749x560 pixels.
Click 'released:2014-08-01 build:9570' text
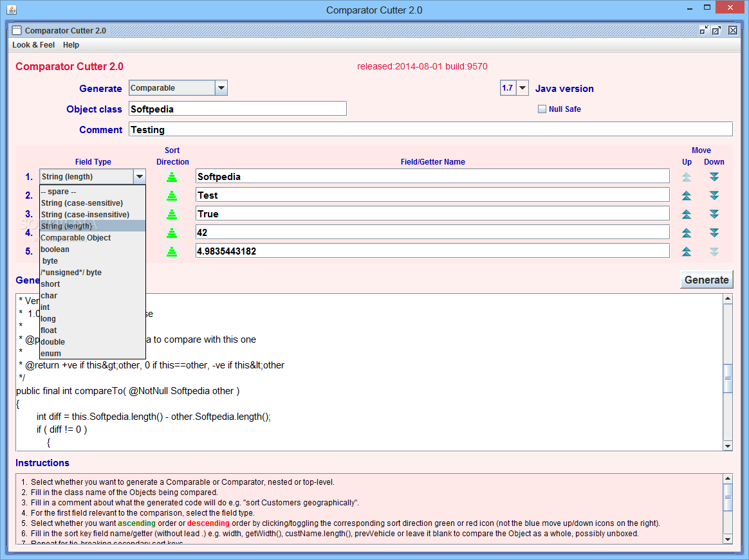point(422,66)
